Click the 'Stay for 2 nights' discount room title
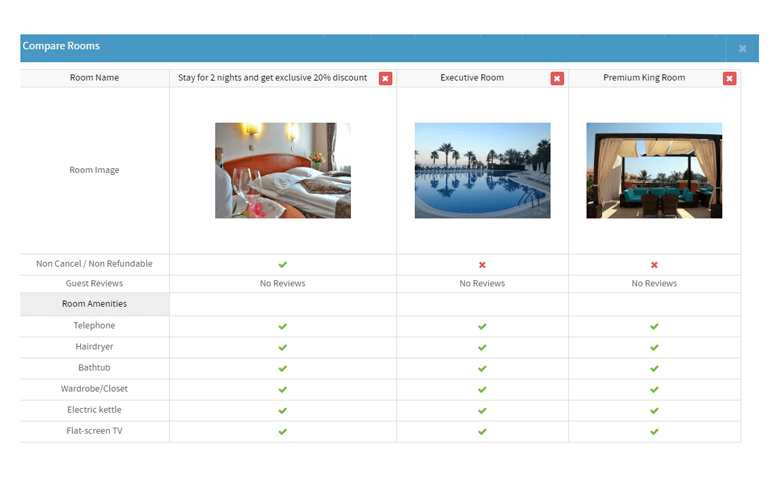The width and height of the screenshot is (780, 479). [x=273, y=78]
